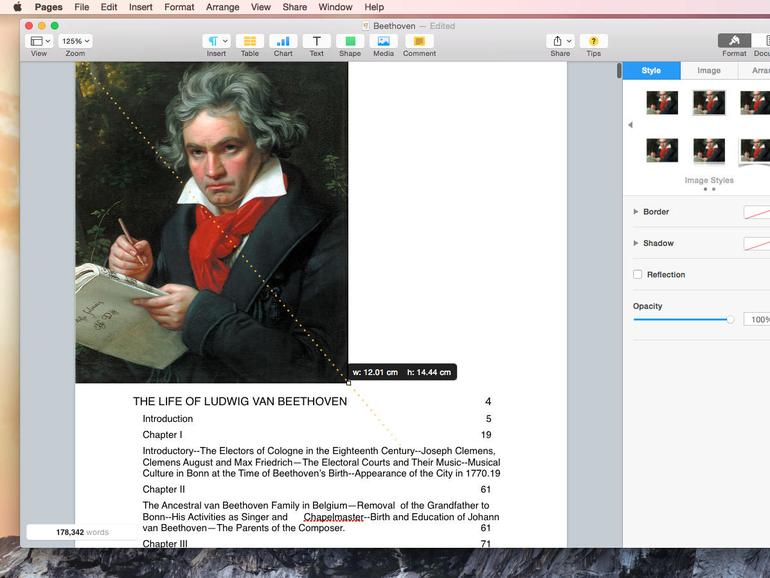Switch to the Style tab
The height and width of the screenshot is (578, 770).
tap(651, 70)
